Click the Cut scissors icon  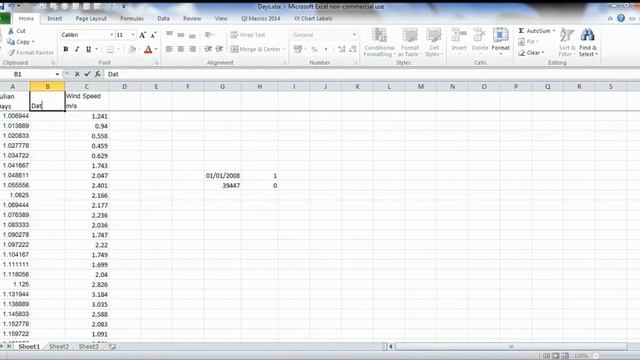tap(11, 31)
